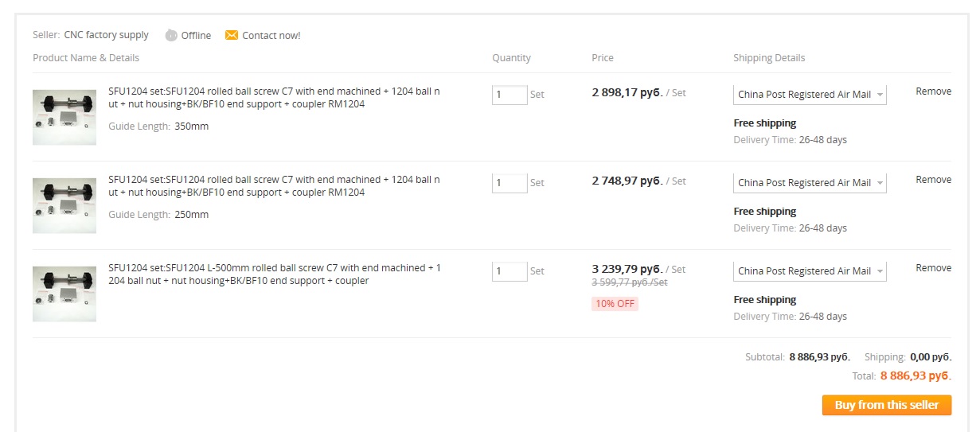Expand shipping method dropdown for 250mm item
980x432 pixels.
coord(810,183)
